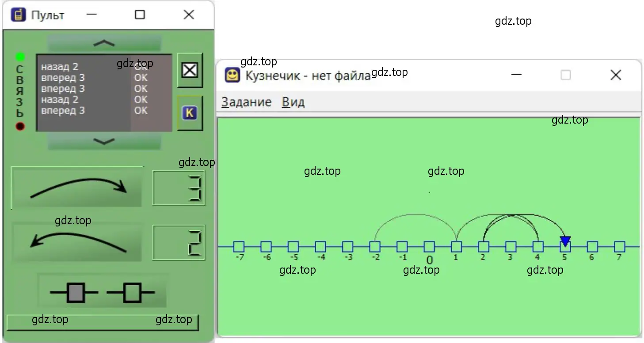Click the number line square at 1
This screenshot has height=343, width=644.
click(457, 247)
